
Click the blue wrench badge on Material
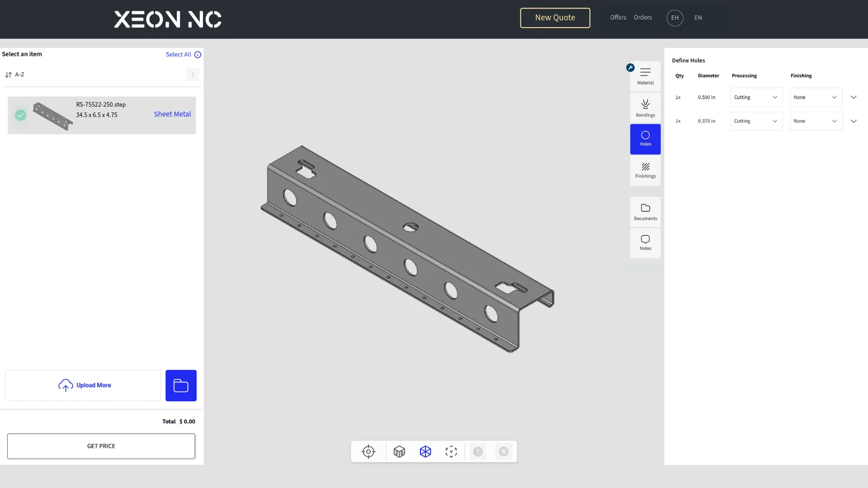point(630,68)
